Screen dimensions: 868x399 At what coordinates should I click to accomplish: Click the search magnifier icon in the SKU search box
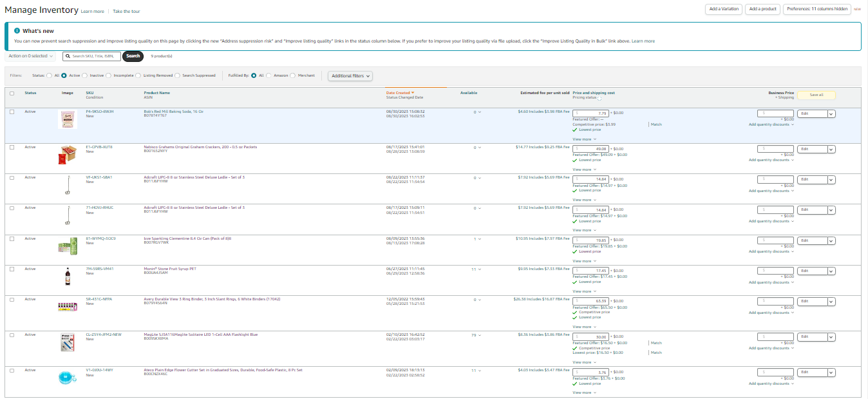pyautogui.click(x=68, y=56)
